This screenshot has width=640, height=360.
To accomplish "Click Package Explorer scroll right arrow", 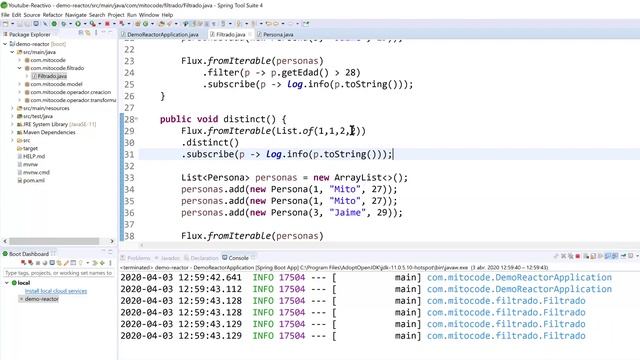I will [112, 241].
